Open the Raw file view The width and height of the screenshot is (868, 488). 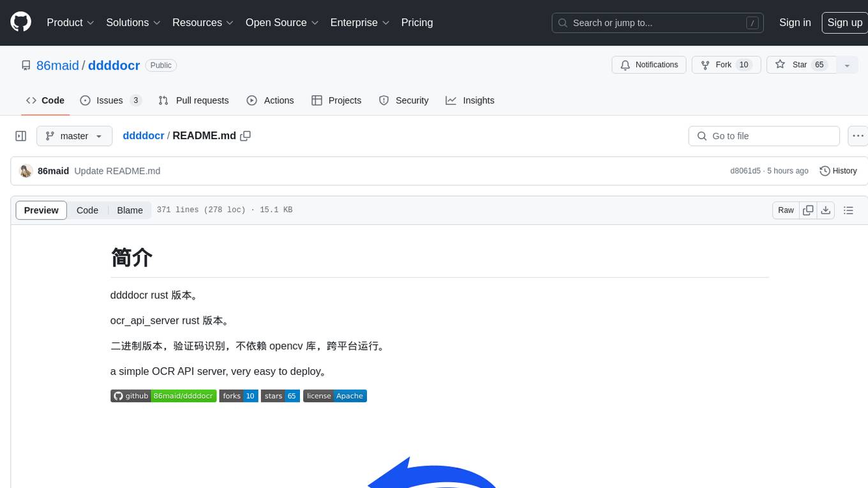pyautogui.click(x=786, y=210)
